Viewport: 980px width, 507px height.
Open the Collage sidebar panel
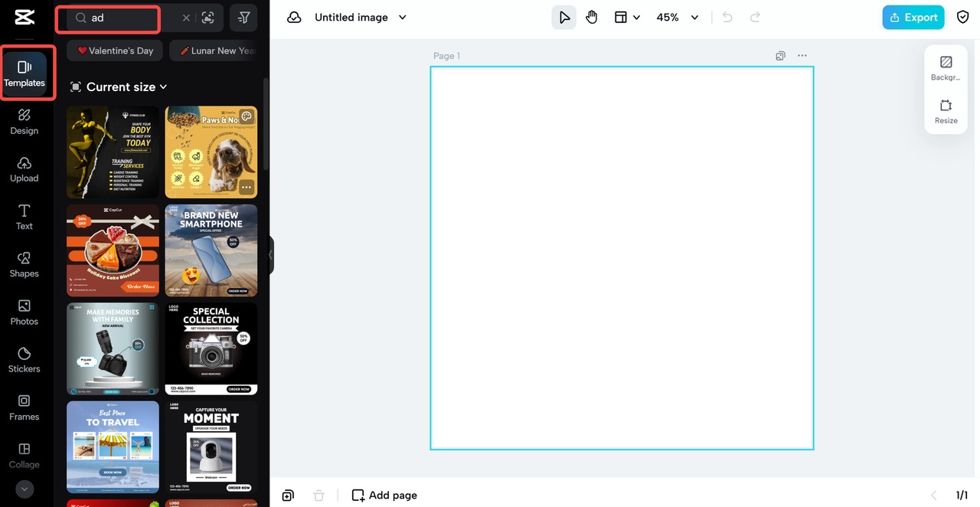point(24,455)
